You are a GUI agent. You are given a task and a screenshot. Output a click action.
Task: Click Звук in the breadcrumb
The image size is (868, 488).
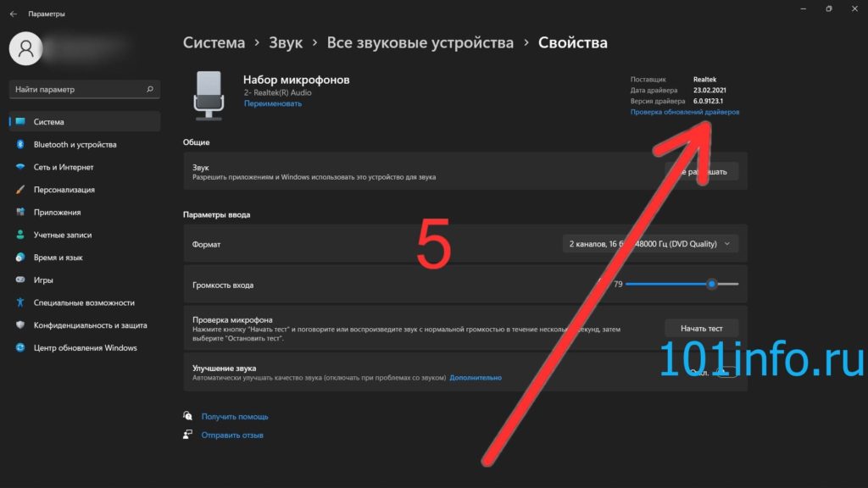[286, 42]
